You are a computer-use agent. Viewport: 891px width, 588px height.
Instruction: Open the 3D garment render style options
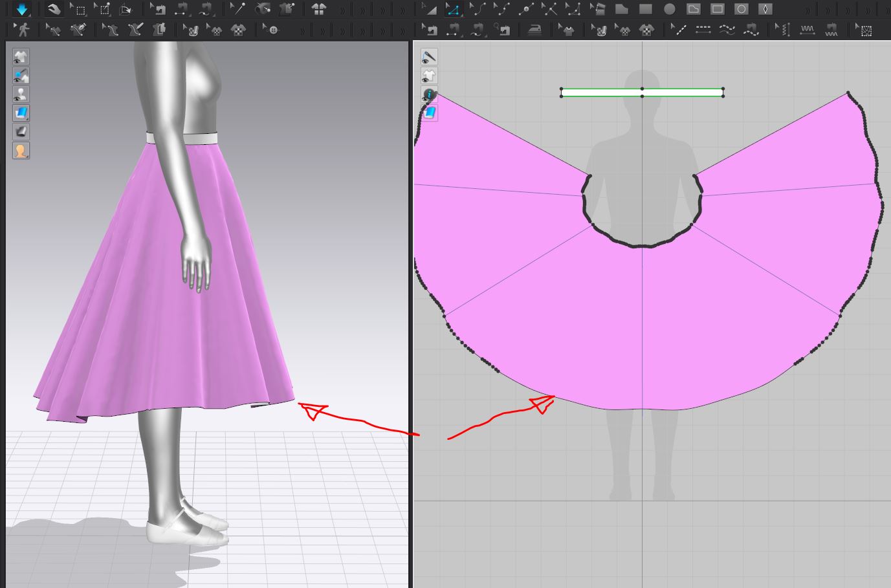[x=21, y=113]
